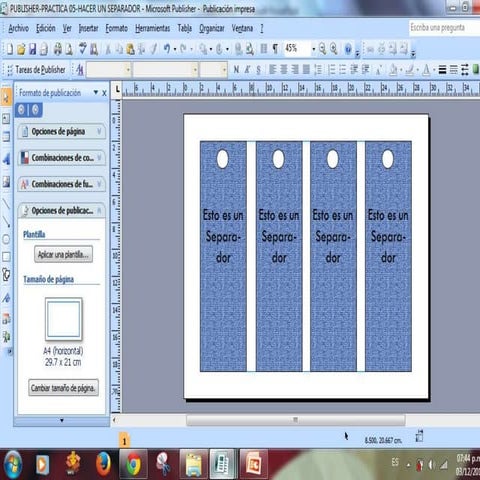Open the dash style options
The width and height of the screenshot is (480, 480).
click(453, 70)
